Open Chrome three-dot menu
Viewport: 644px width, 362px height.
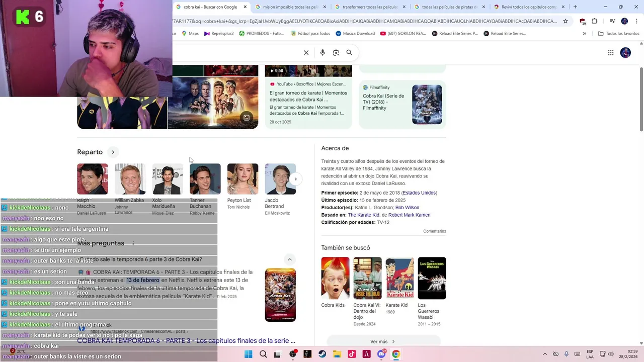click(x=636, y=21)
